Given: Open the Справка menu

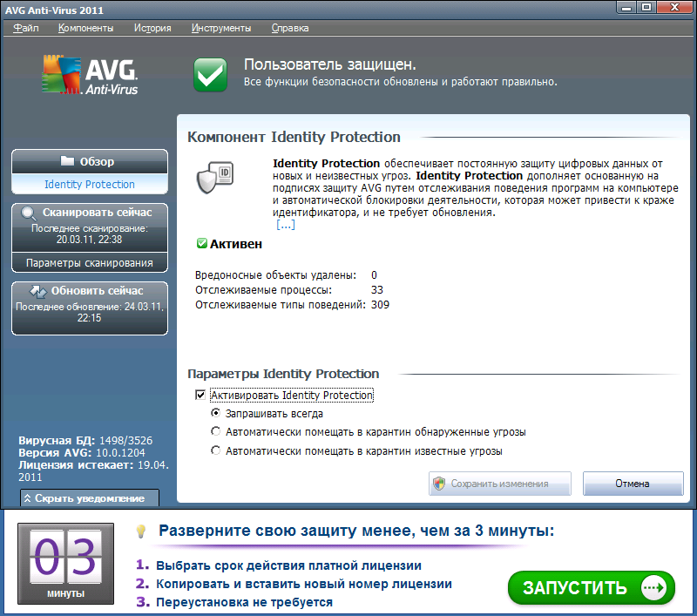Looking at the screenshot, I should pos(290,28).
